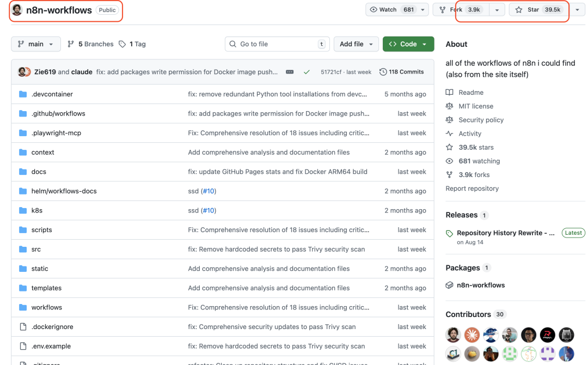This screenshot has width=588, height=365.
Task: Click Report repository link
Action: coord(472,188)
